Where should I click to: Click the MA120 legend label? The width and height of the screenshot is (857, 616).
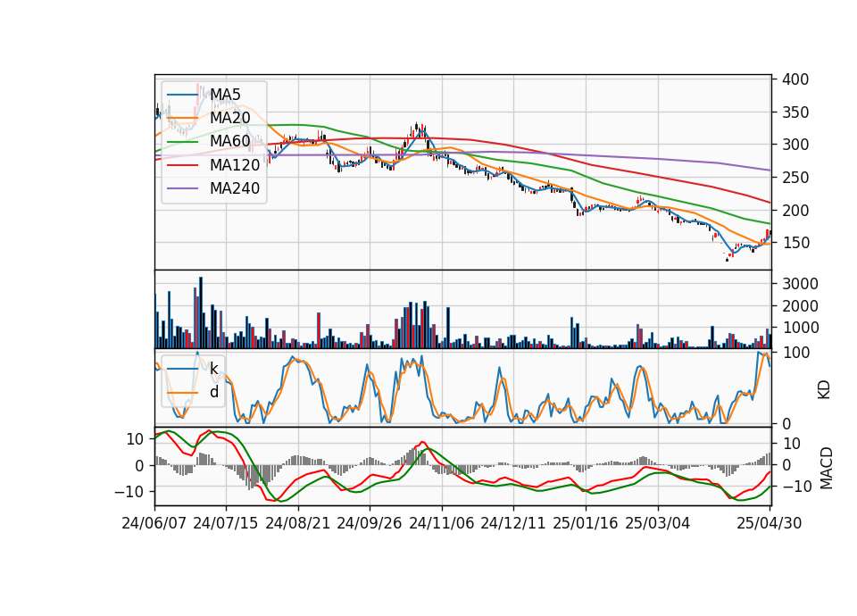point(235,165)
